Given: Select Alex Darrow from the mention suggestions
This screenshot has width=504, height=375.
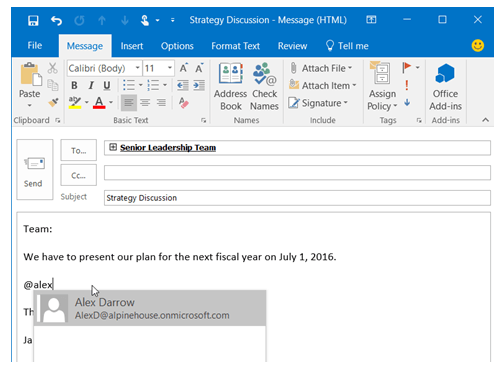Looking at the screenshot, I should (x=150, y=308).
